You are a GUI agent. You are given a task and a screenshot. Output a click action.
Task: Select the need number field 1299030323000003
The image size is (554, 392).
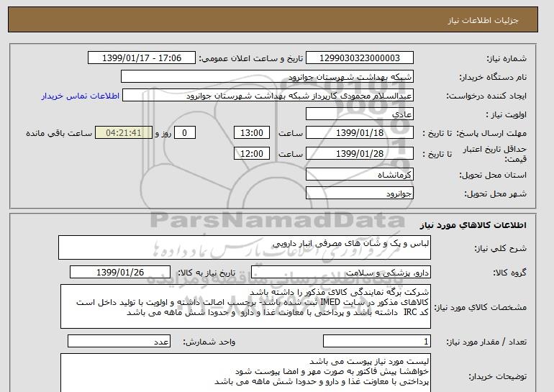click(x=359, y=58)
